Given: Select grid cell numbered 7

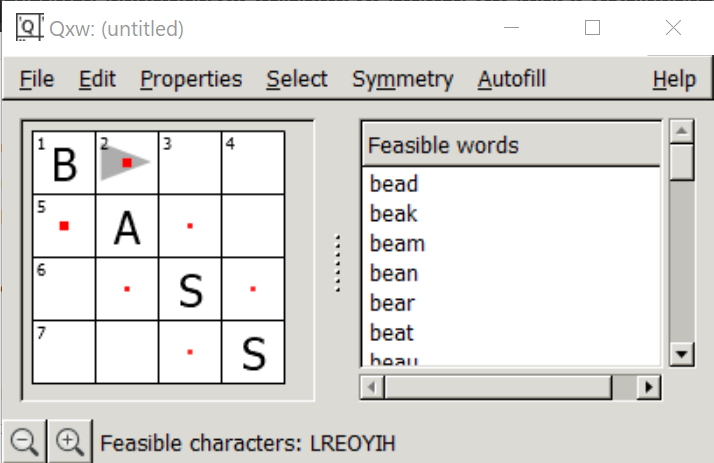Looking at the screenshot, I should [64, 352].
